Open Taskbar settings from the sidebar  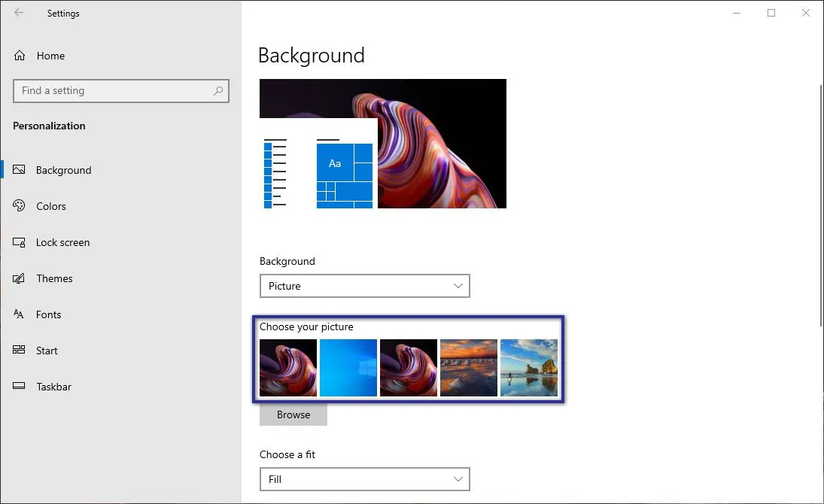(x=18, y=387)
